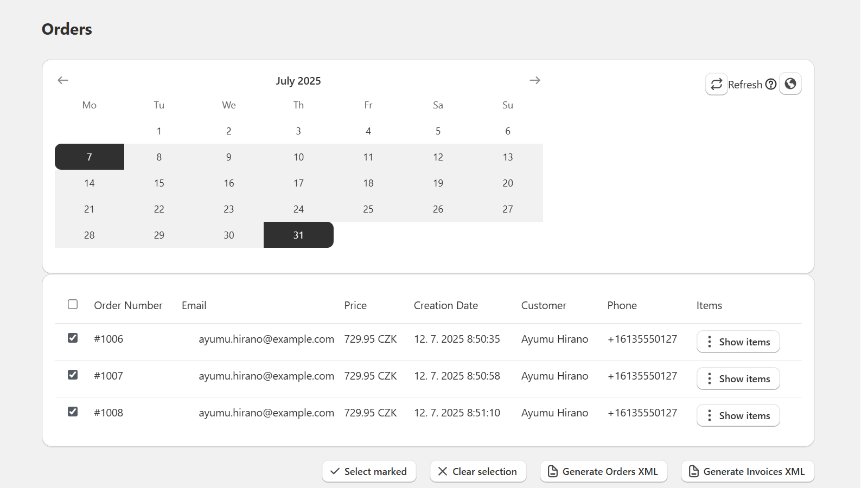868x488 pixels.
Task: Open the Refresh help question mark icon
Action: pyautogui.click(x=771, y=84)
